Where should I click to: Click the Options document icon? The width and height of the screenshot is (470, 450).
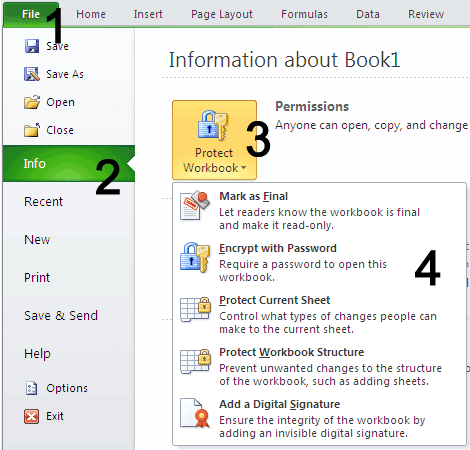tap(32, 388)
